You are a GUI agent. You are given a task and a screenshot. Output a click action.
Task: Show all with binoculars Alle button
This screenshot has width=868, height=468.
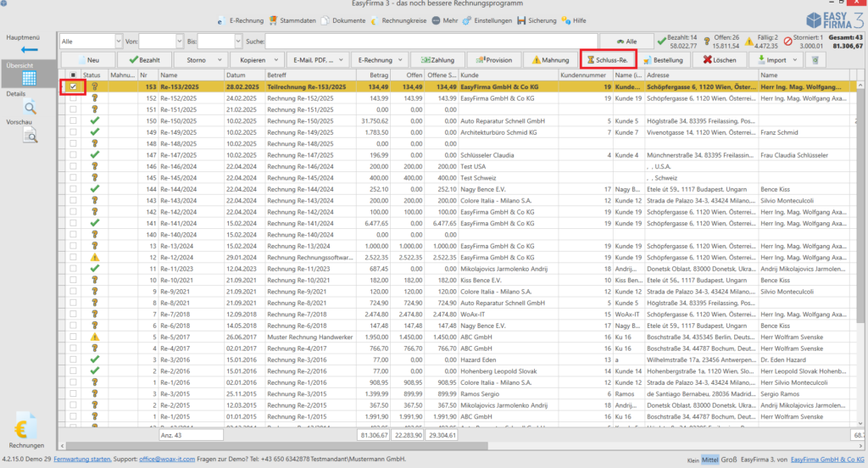pos(626,42)
